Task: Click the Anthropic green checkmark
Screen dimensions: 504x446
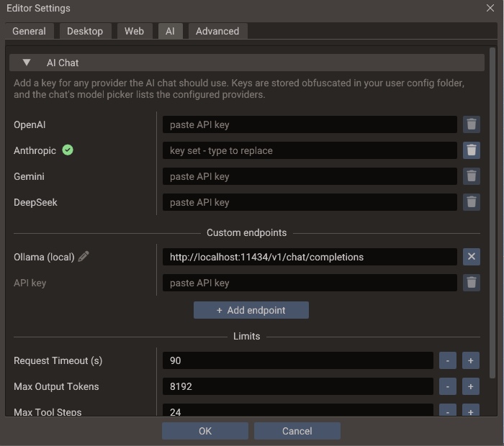Action: [68, 150]
